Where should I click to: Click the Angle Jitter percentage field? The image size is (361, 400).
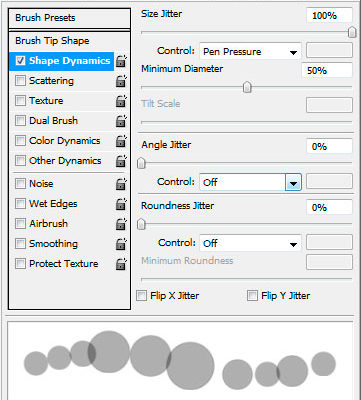[x=329, y=147]
